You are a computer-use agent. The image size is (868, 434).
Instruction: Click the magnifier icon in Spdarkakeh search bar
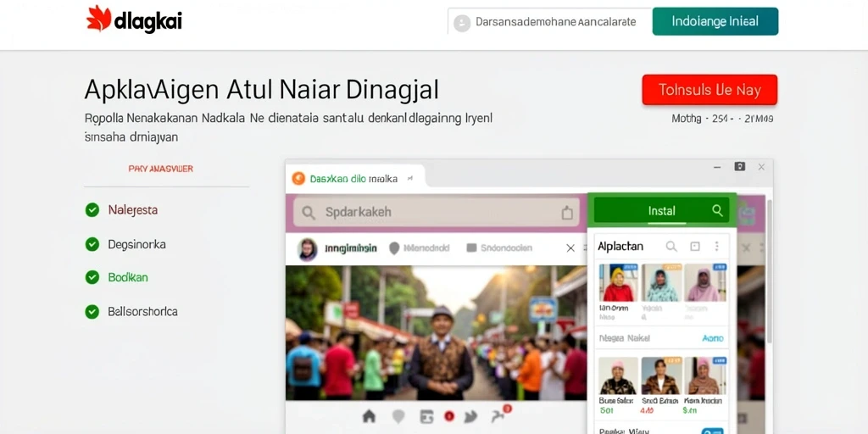tap(309, 213)
